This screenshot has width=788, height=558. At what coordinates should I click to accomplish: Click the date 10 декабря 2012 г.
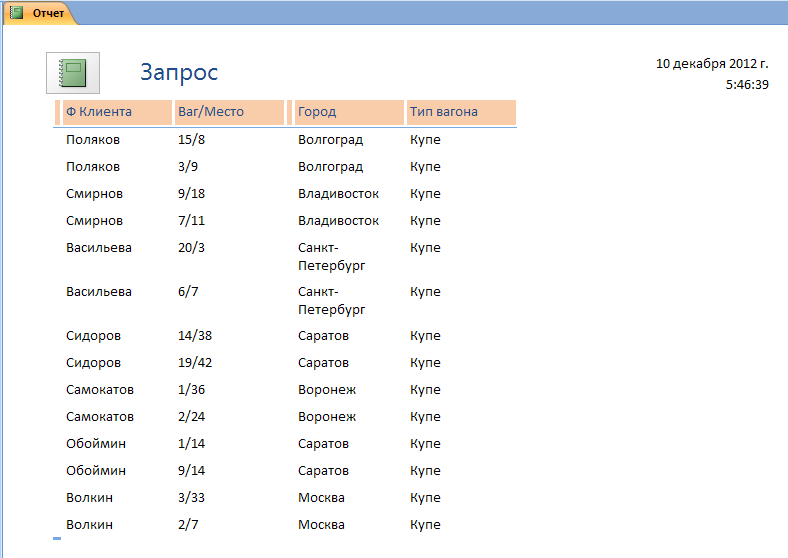712,64
